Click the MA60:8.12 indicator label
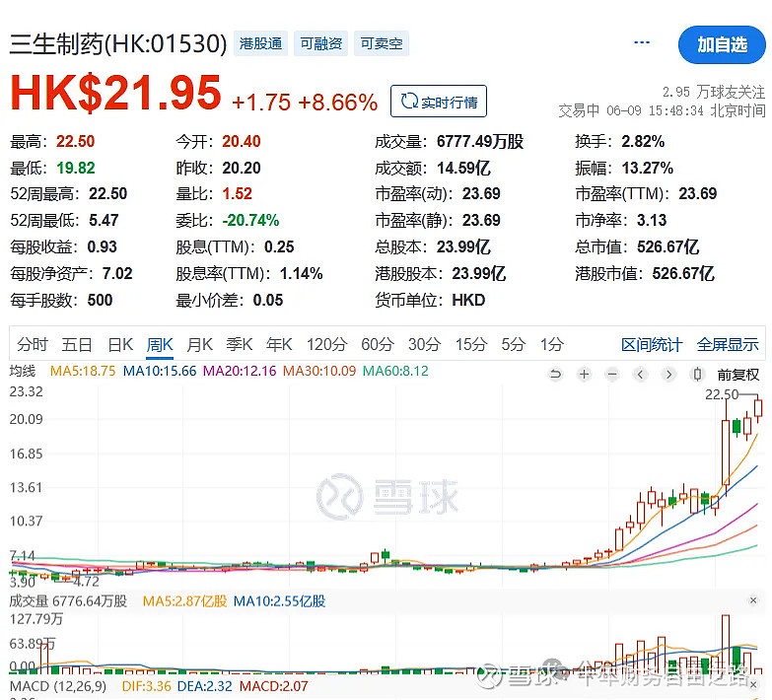This screenshot has width=772, height=700. click(x=395, y=371)
